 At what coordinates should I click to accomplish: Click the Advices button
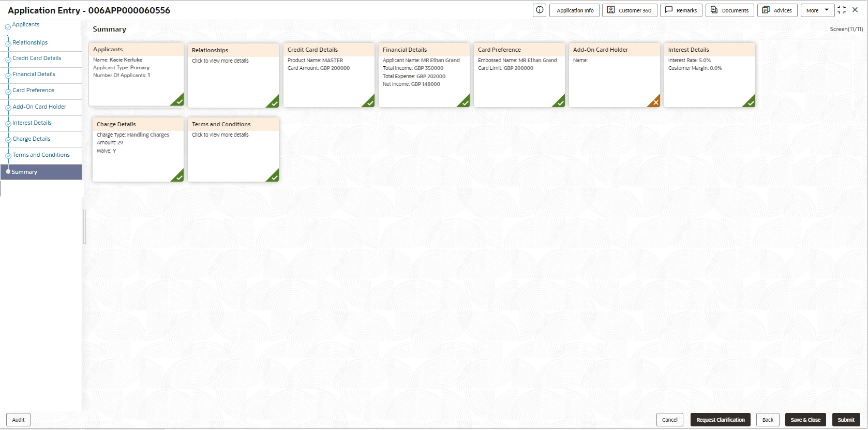pyautogui.click(x=777, y=10)
